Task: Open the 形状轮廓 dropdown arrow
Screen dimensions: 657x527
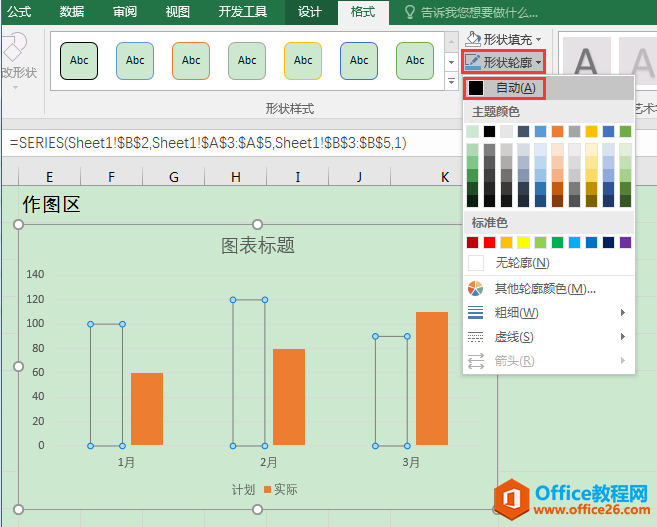Action: [538, 62]
